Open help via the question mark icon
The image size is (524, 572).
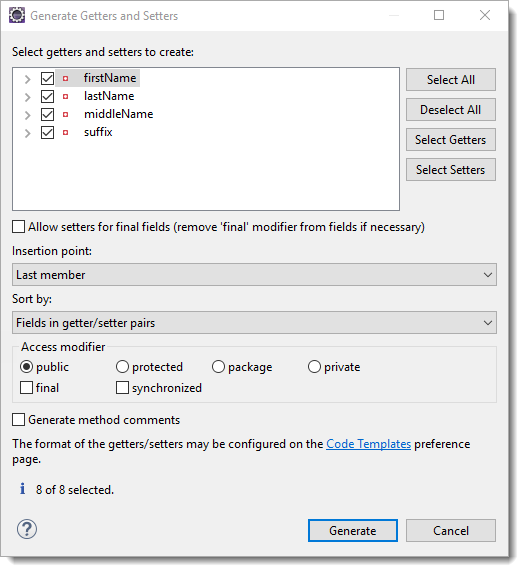pyautogui.click(x=27, y=529)
